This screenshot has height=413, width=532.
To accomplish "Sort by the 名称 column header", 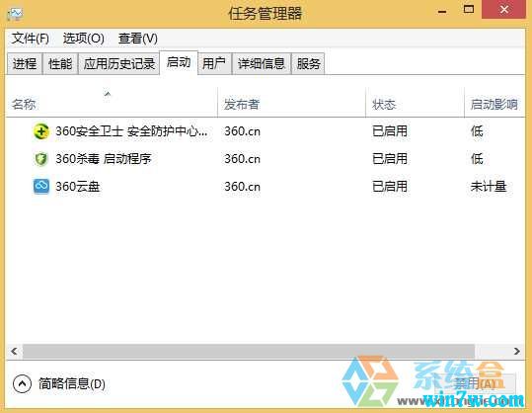I will 112,102.
